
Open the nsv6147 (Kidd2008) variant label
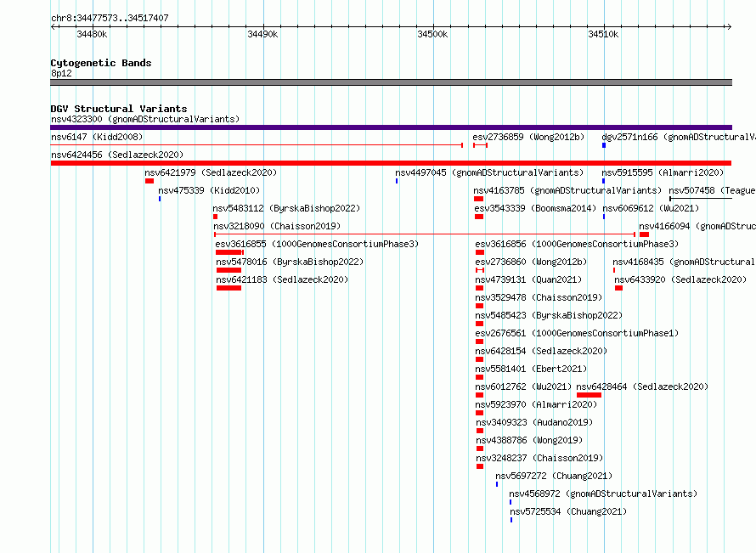[x=97, y=137]
